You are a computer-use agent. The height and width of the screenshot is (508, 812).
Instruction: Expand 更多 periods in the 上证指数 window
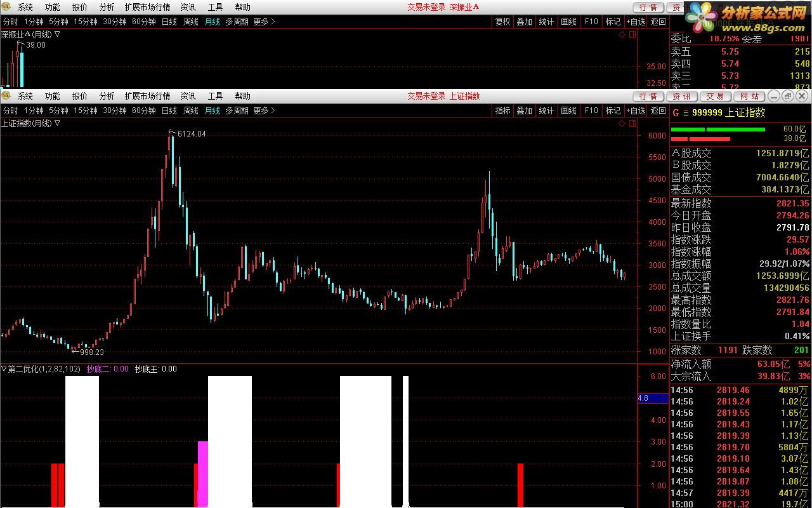pyautogui.click(x=264, y=110)
